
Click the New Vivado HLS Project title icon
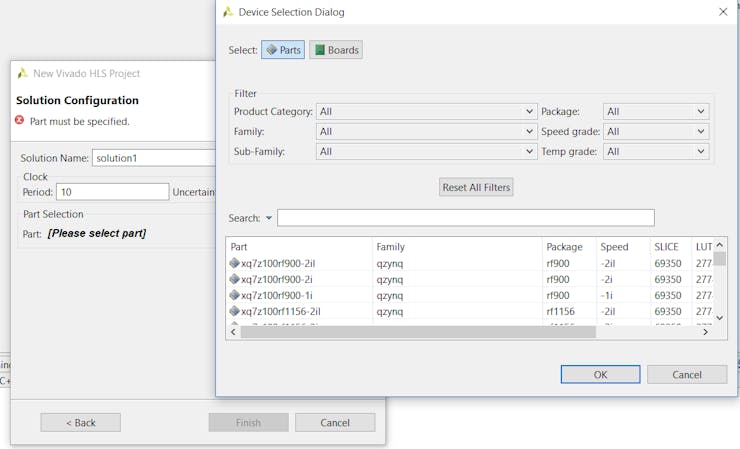click(23, 73)
